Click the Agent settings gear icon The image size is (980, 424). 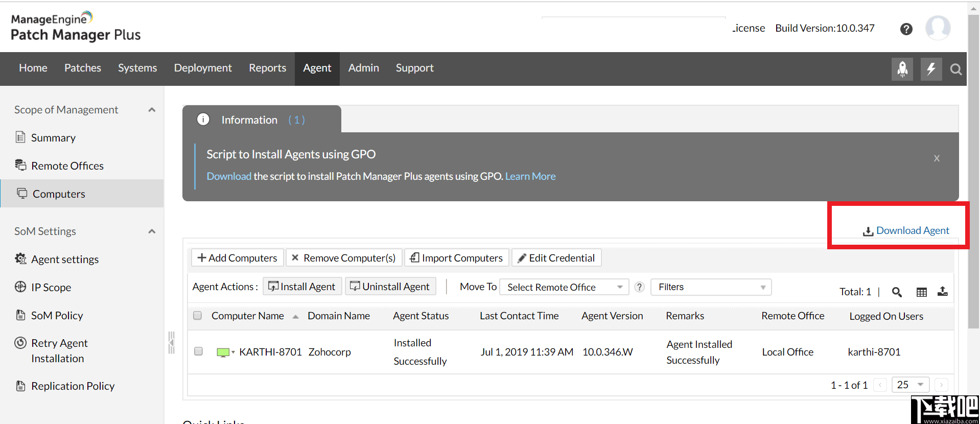pos(20,258)
